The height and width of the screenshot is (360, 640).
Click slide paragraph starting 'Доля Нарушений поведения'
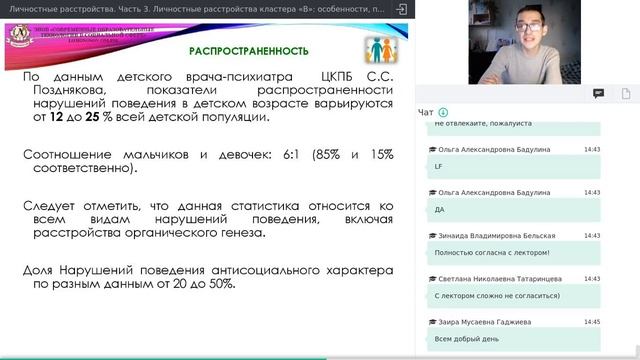(x=208, y=277)
